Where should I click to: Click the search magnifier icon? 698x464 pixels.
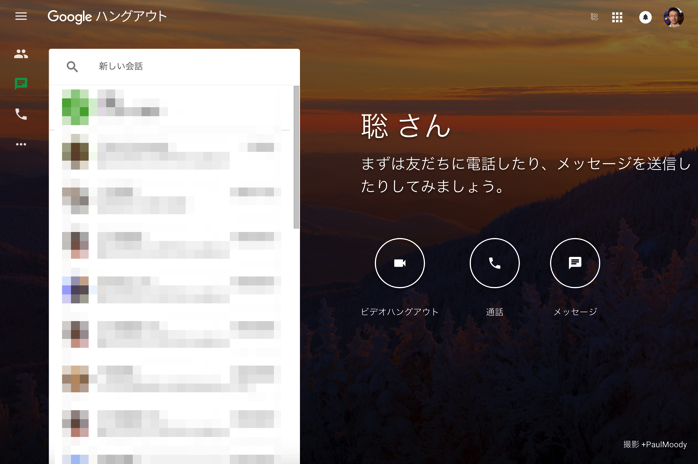[72, 67]
